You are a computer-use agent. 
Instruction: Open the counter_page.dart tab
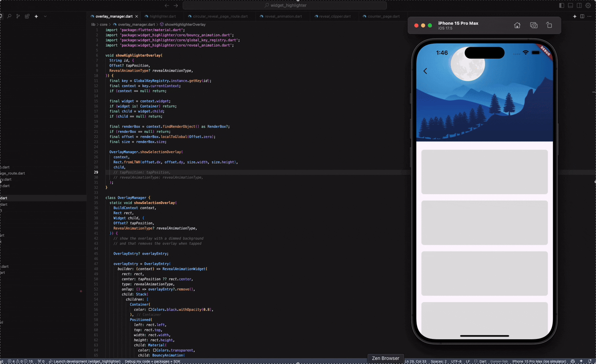383,16
